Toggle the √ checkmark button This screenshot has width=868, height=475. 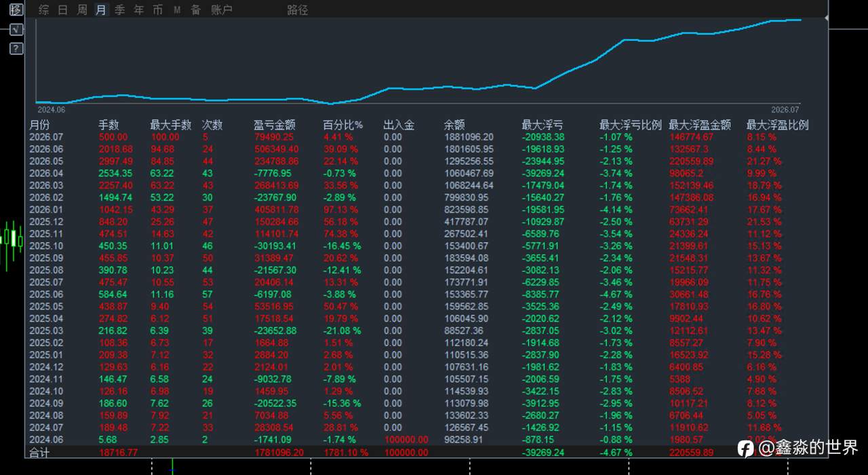point(16,29)
